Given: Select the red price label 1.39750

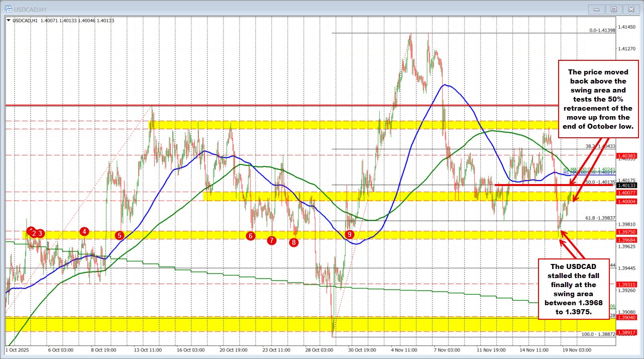Looking at the screenshot, I should click(626, 231).
